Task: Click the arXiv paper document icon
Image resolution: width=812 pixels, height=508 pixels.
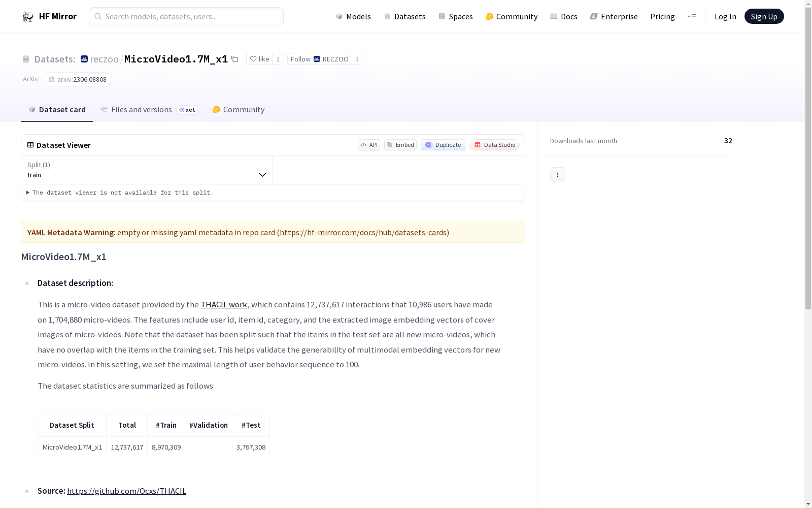Action: pos(52,79)
